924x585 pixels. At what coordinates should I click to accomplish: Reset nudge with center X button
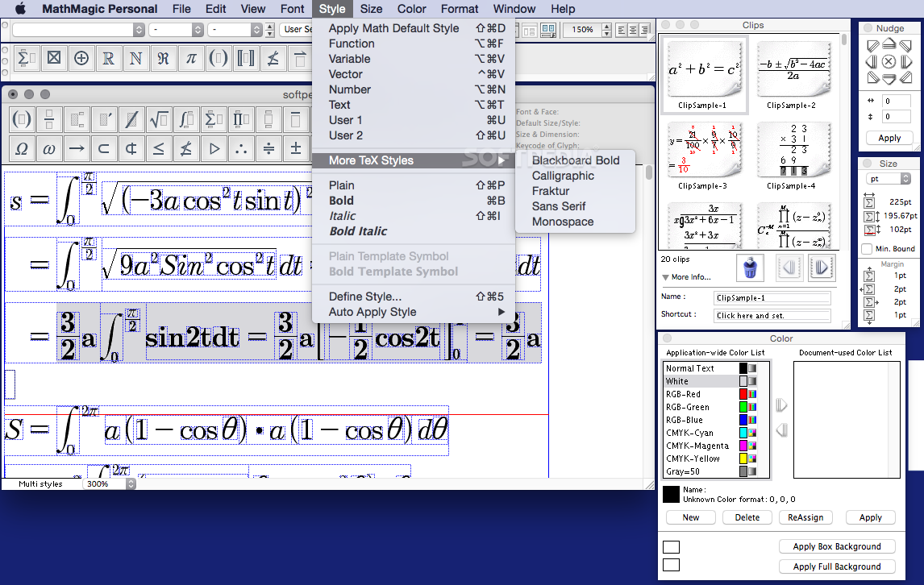click(889, 61)
